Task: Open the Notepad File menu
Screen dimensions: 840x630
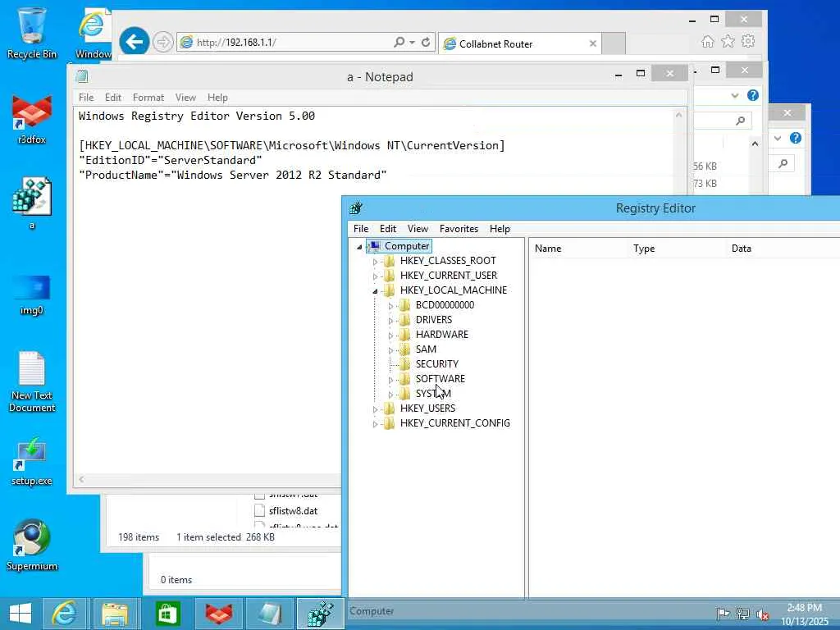Action: pos(85,98)
